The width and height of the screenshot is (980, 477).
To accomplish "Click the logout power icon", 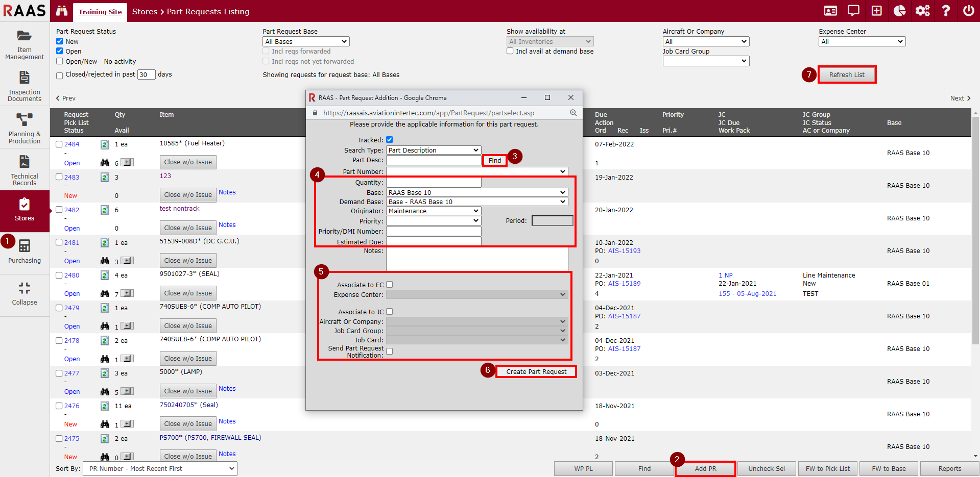I will [969, 10].
